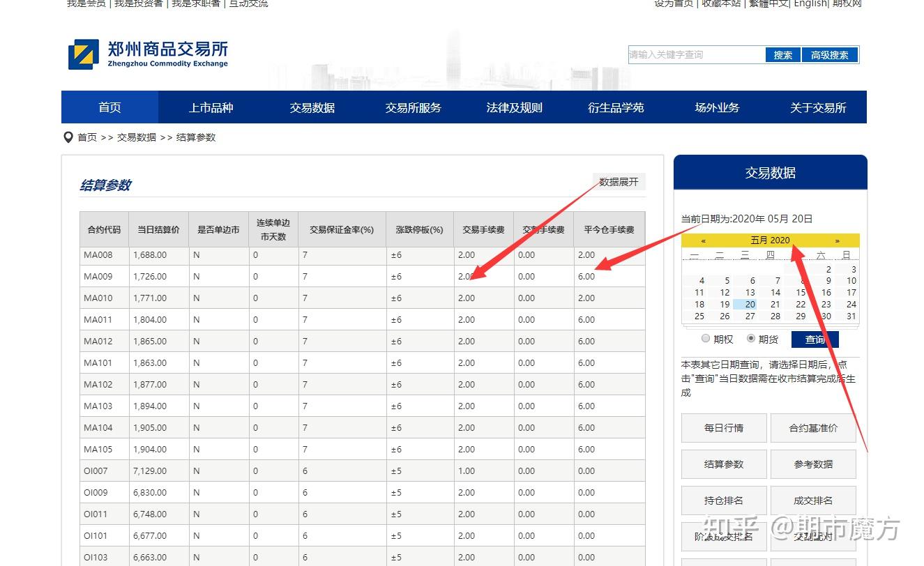
Task: Open the 首页 navigation tab
Action: click(109, 107)
